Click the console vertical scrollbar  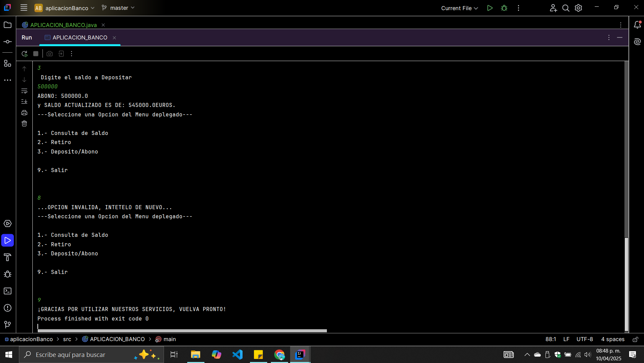(x=626, y=284)
